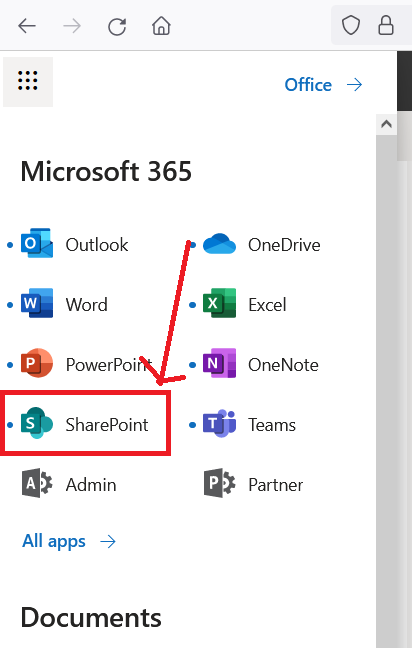Click the scrollbar up arrow

pos(386,124)
